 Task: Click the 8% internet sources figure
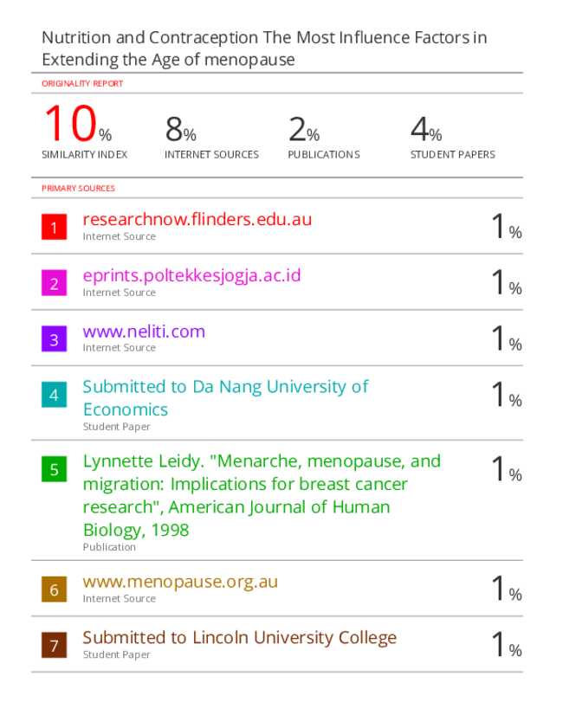pos(181,129)
